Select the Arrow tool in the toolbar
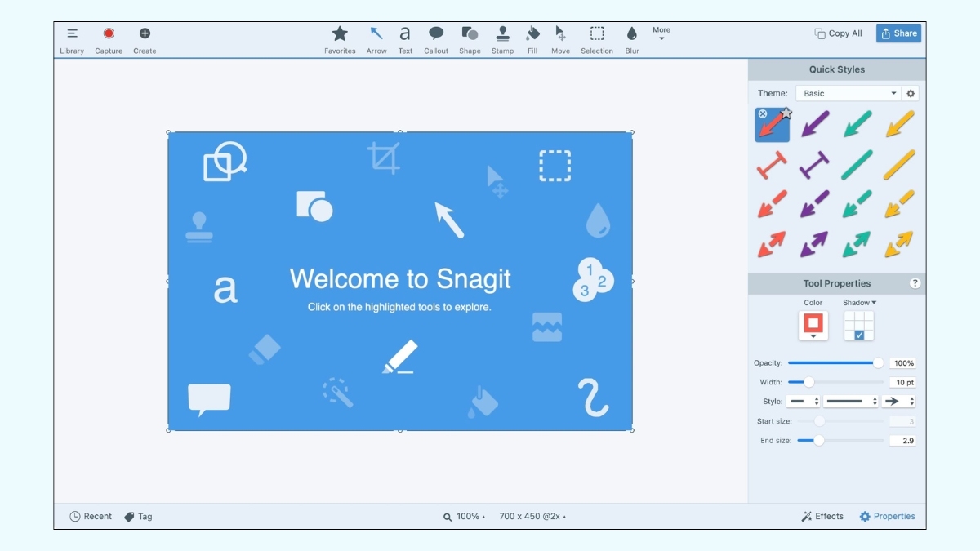Screen dimensions: 980x551 (x=376, y=40)
